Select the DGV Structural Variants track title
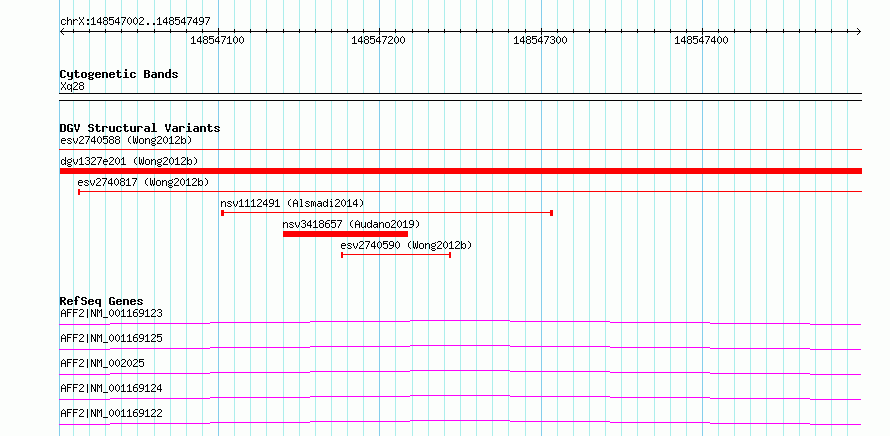The height and width of the screenshot is (436, 890). tap(140, 128)
